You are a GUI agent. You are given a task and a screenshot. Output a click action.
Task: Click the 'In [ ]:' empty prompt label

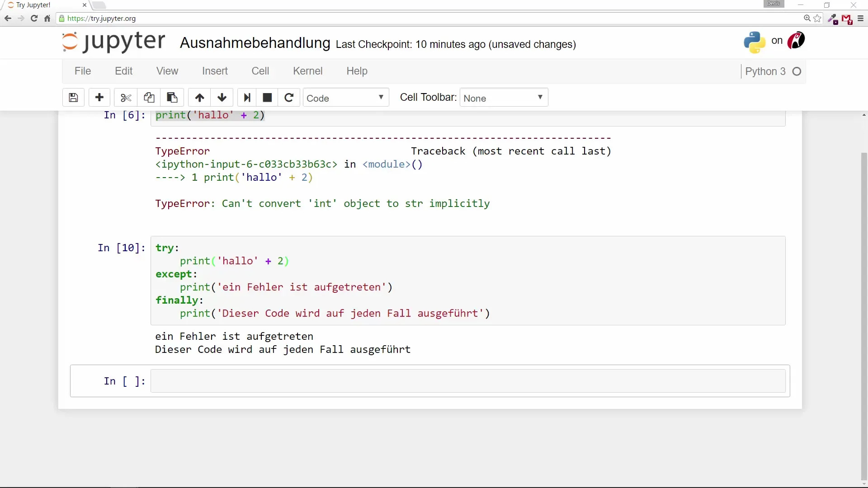[124, 381]
